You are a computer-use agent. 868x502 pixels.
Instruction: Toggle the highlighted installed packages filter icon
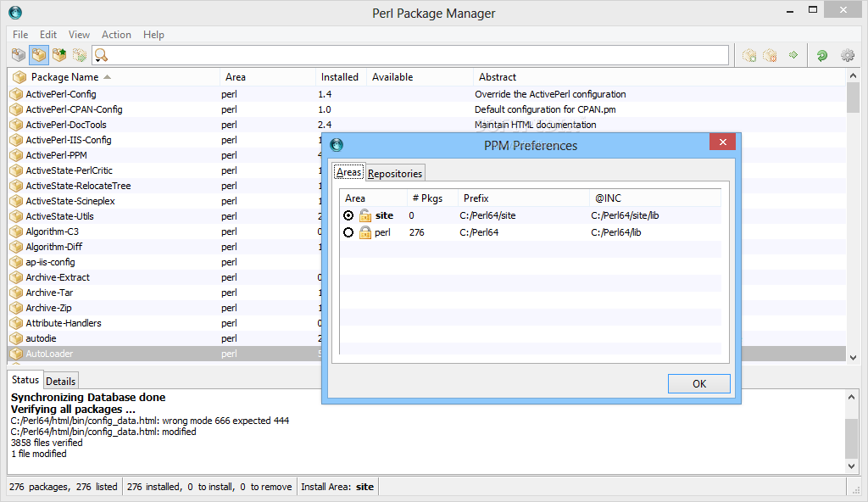coord(39,55)
